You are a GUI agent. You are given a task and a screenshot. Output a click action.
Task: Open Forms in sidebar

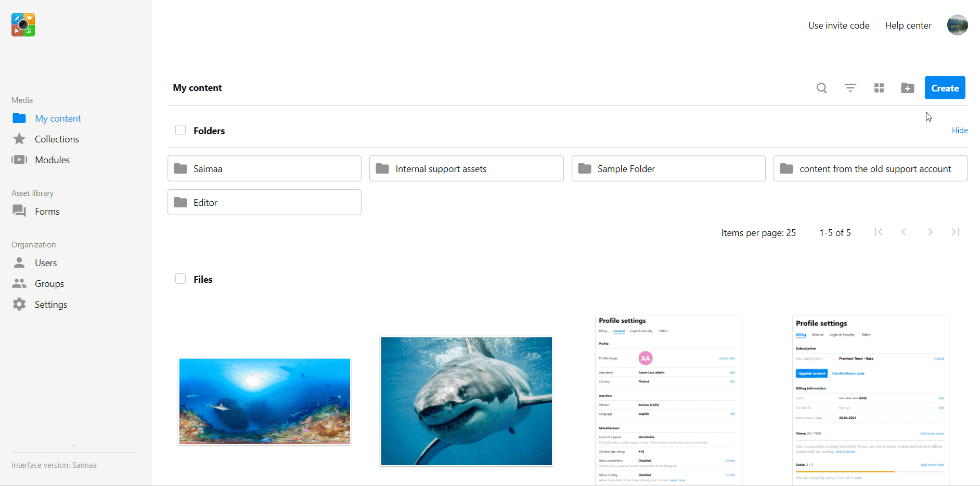(x=47, y=212)
